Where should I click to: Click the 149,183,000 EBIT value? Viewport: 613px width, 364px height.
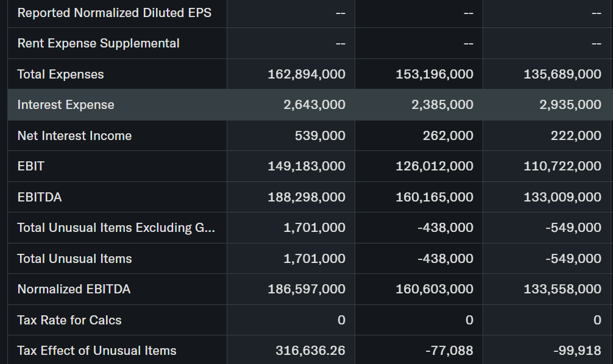(306, 166)
